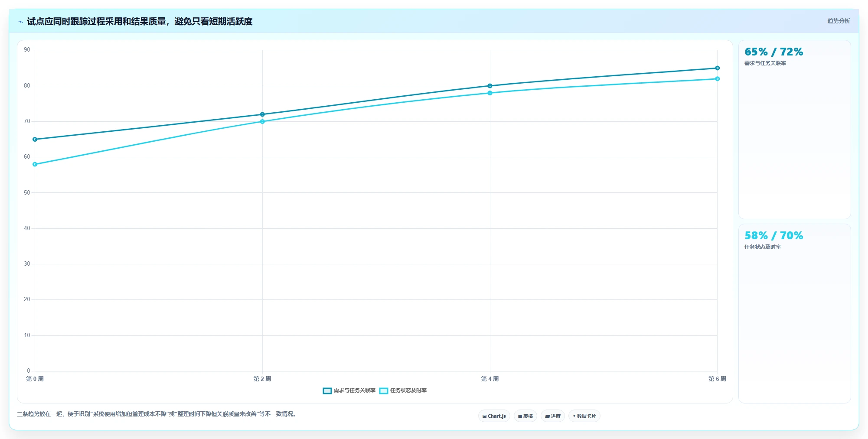Click the 需求与任务关联率 data point at 第 2 周
868x439 pixels.
[x=262, y=114]
